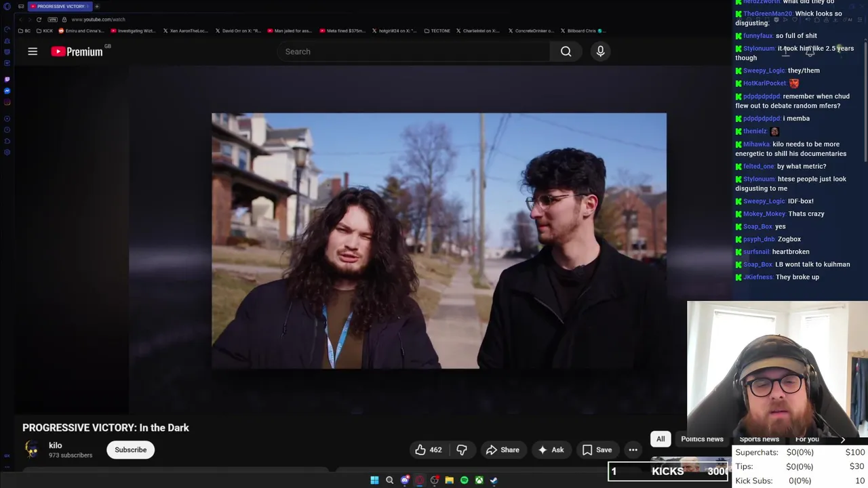The width and height of the screenshot is (868, 488).
Task: Open Man jailed for ass bookmark
Action: pyautogui.click(x=290, y=30)
